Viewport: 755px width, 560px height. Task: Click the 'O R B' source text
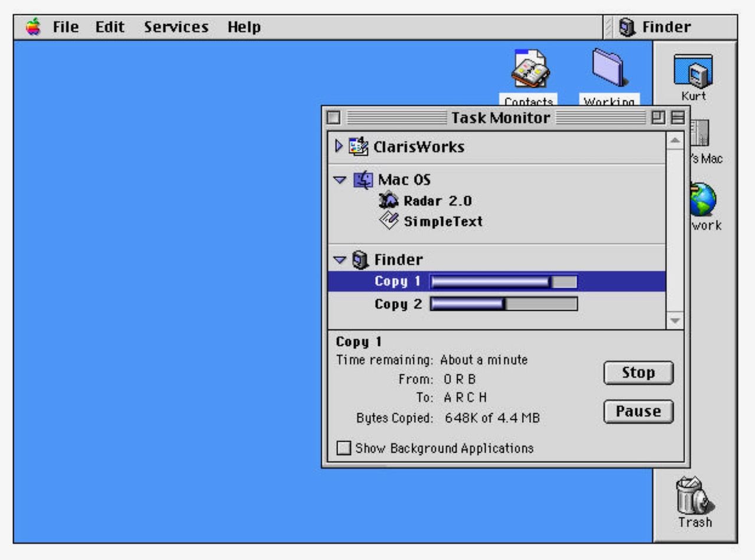459,379
